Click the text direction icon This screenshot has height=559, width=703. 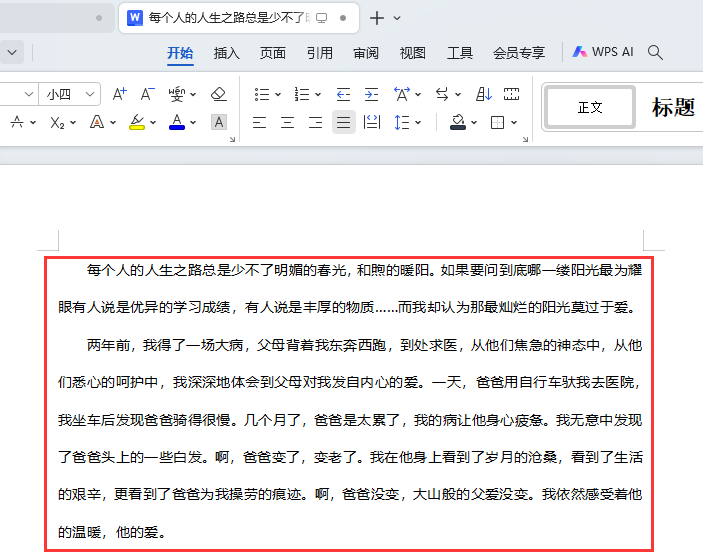(x=442, y=94)
